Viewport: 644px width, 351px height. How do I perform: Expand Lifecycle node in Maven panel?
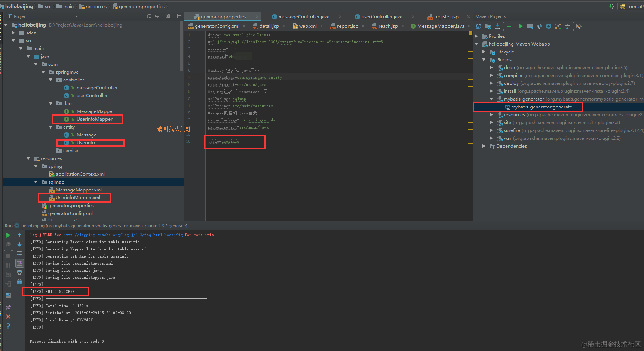pyautogui.click(x=484, y=52)
